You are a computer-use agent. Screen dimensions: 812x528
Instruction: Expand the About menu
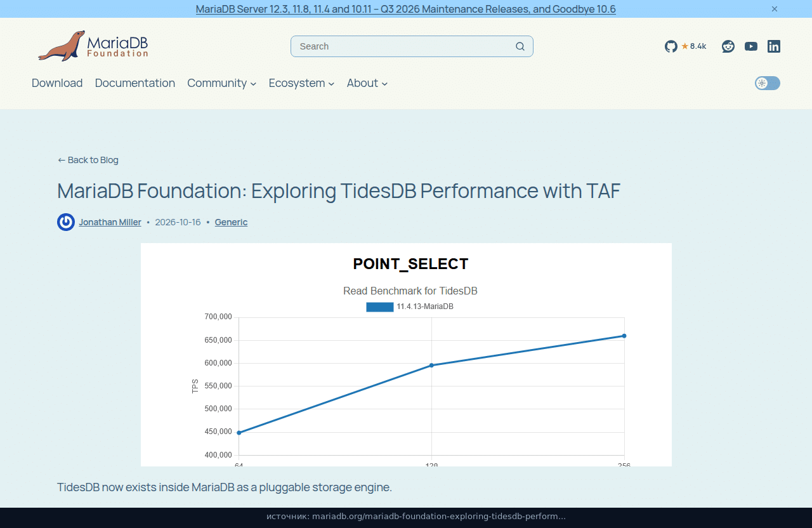pos(367,83)
